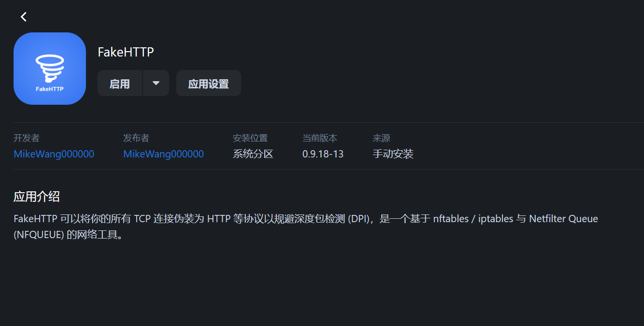This screenshot has width=644, height=326.
Task: Open 应用设置 for FakeHTTP
Action: [x=208, y=83]
